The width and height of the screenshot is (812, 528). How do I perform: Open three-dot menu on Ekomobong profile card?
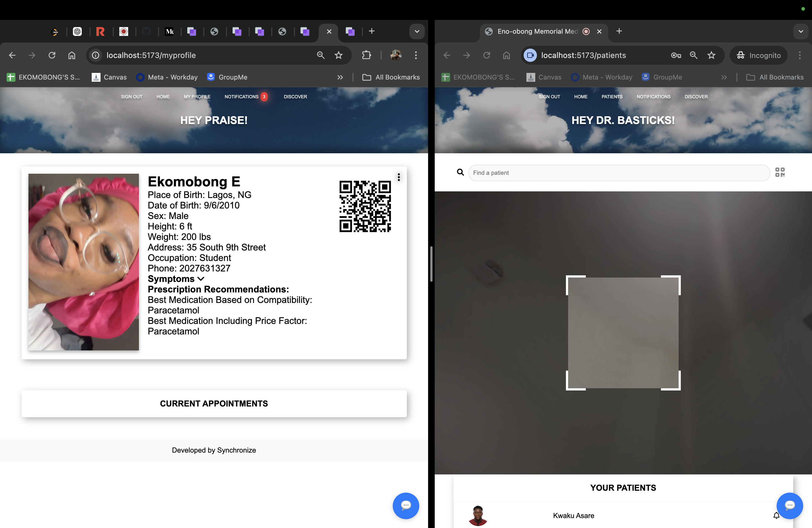(x=399, y=177)
